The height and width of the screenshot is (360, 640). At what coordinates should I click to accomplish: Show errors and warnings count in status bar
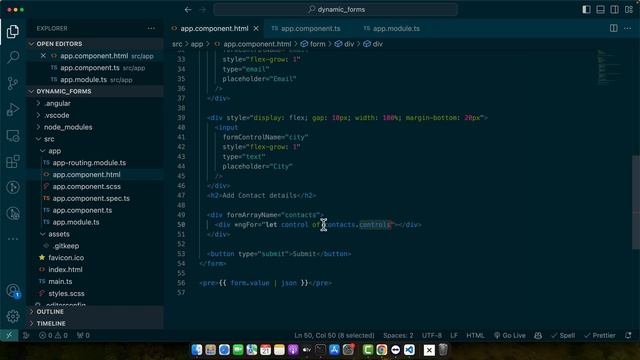tap(53, 336)
